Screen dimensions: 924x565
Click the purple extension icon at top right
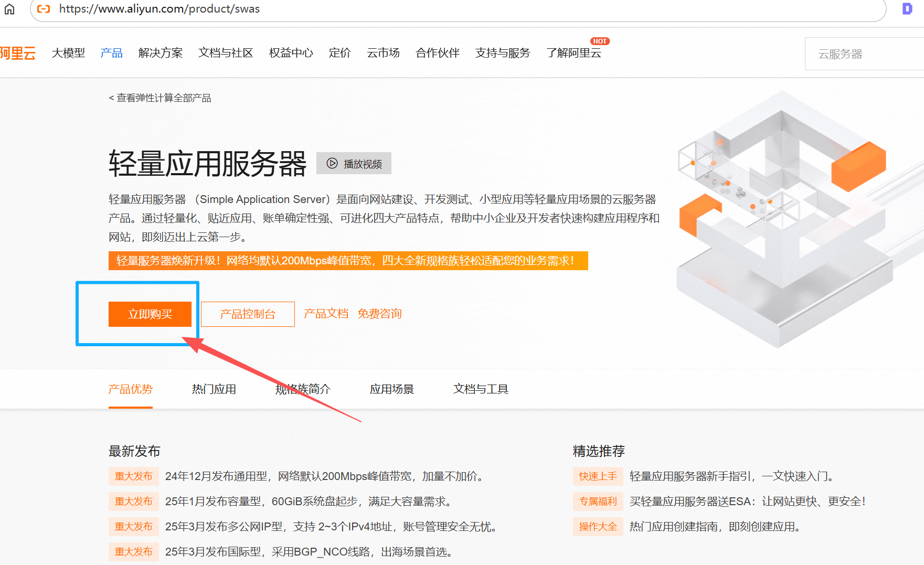[907, 9]
